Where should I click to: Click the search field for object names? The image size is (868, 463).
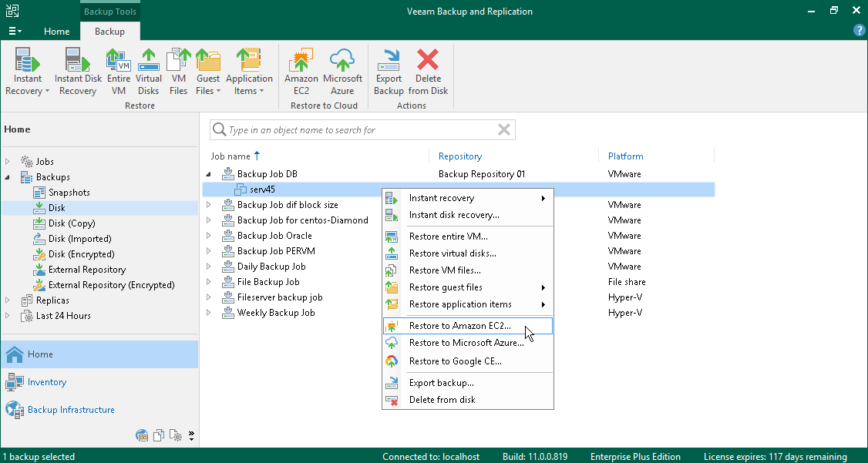pos(362,130)
